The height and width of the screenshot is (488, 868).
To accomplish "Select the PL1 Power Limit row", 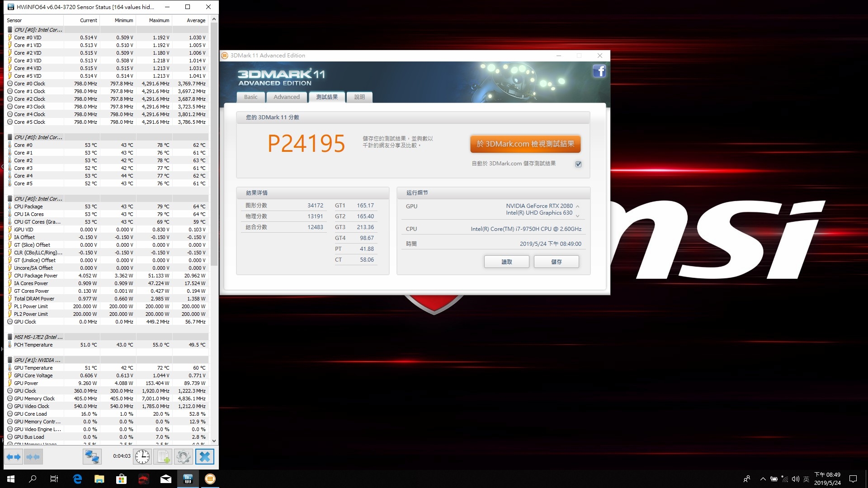I will tap(107, 306).
